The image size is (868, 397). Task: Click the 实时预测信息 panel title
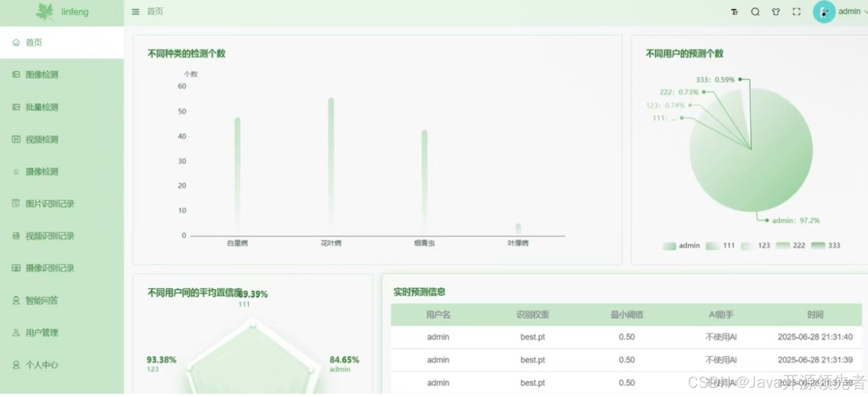419,292
